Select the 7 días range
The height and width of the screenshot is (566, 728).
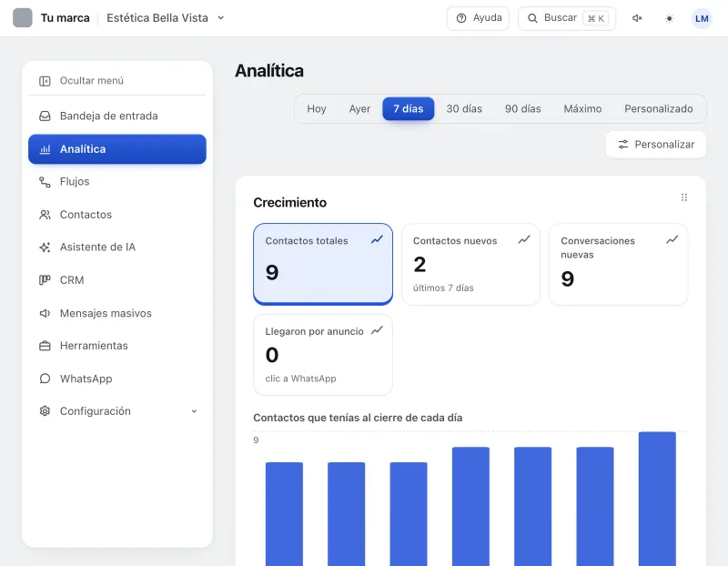click(408, 108)
